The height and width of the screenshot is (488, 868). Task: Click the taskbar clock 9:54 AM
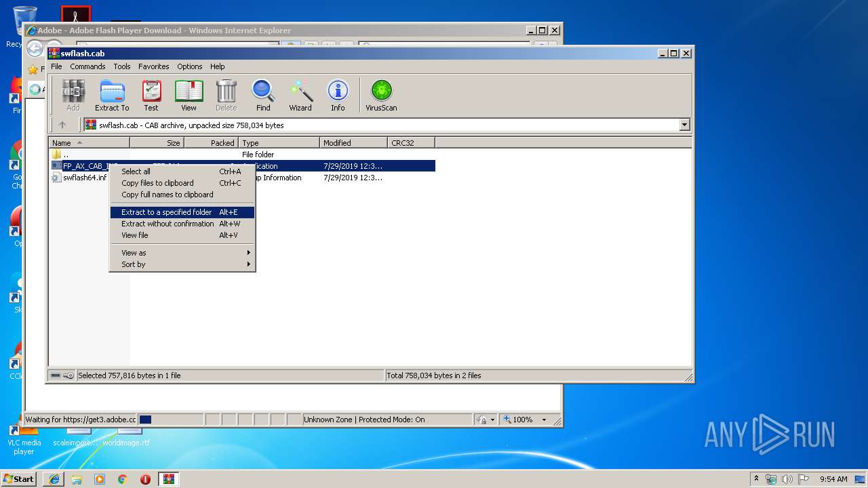coord(833,479)
